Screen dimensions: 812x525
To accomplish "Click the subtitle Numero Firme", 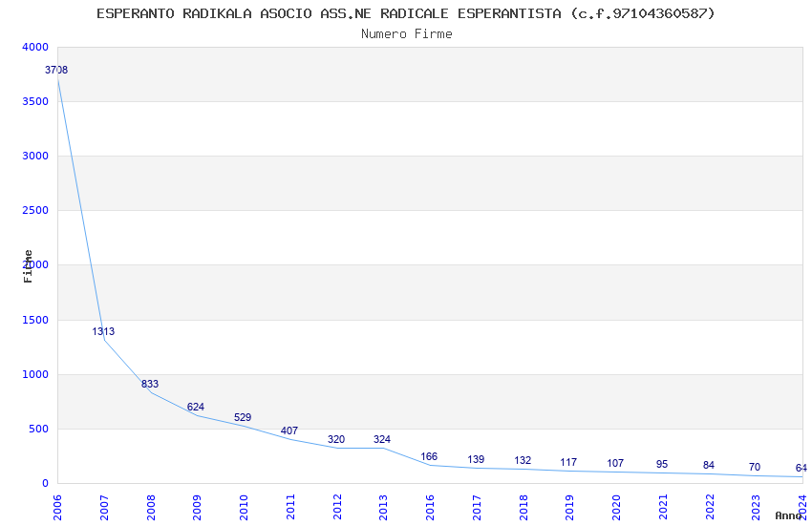I will 407,34.
